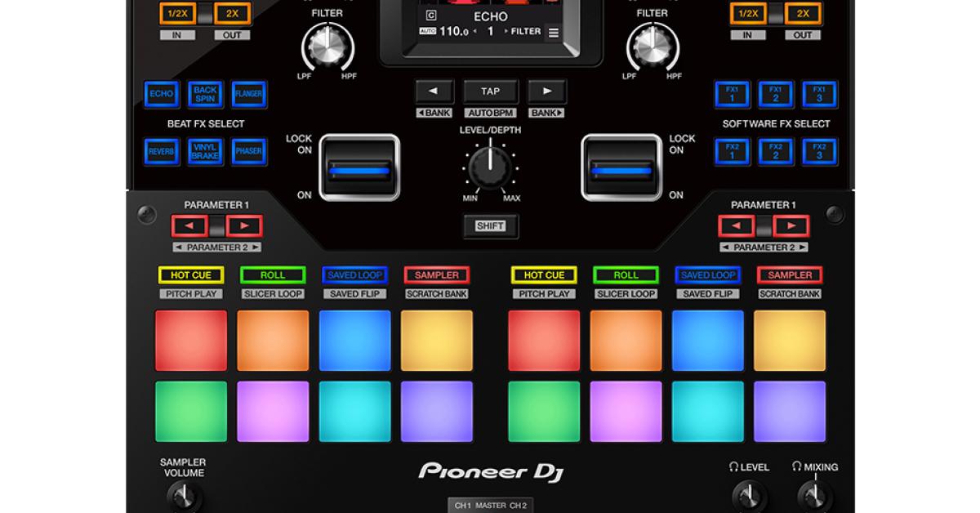This screenshot has height=513, width=980.
Task: Click the left PARAMETER 1 back arrow
Action: [x=189, y=226]
